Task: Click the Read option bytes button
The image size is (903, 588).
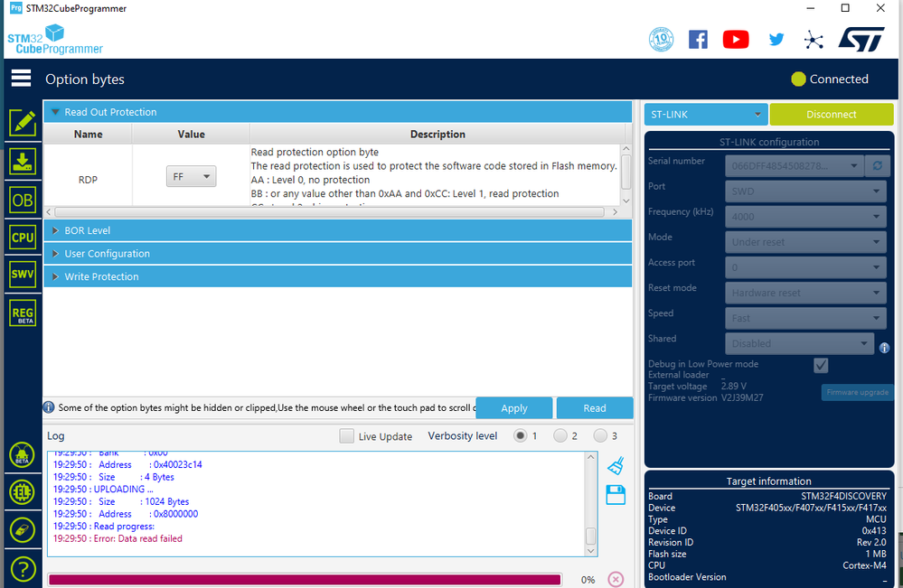Action: point(595,408)
